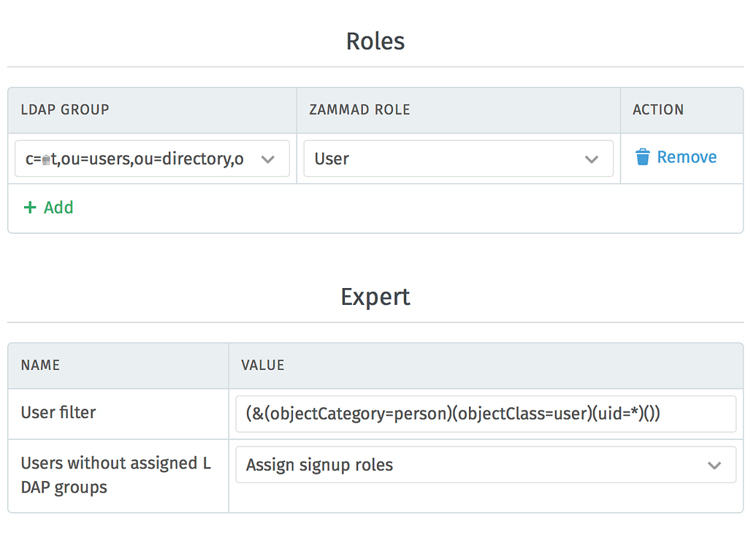Click the ZAMMAD ROLE column header
Screen dimensions: 756x538
pos(359,110)
